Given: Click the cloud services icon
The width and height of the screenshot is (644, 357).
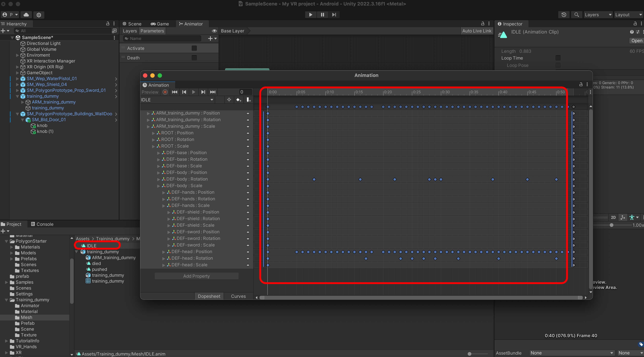Looking at the screenshot, I should (x=26, y=15).
